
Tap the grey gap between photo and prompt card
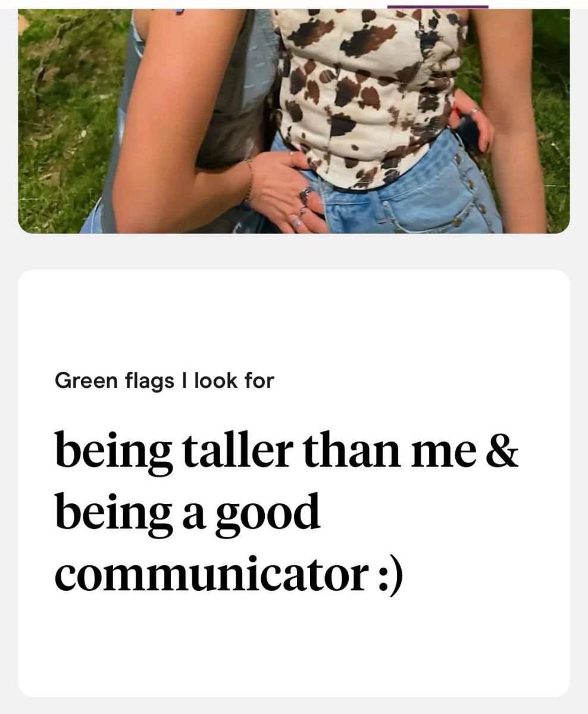click(x=294, y=251)
